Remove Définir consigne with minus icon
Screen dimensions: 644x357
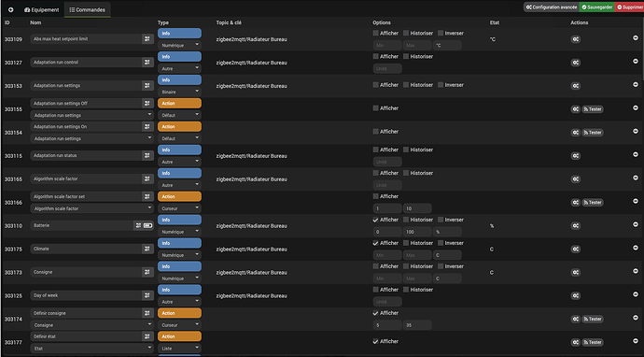[x=636, y=318]
